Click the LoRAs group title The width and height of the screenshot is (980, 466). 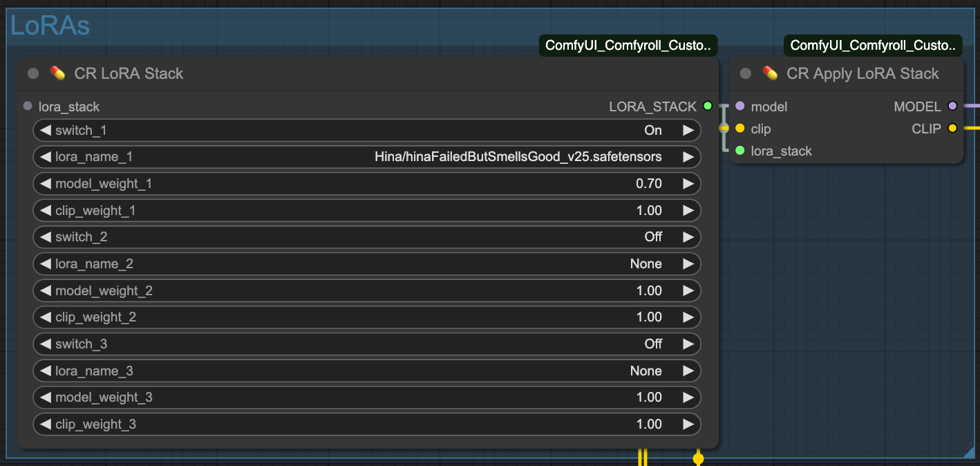(x=48, y=25)
